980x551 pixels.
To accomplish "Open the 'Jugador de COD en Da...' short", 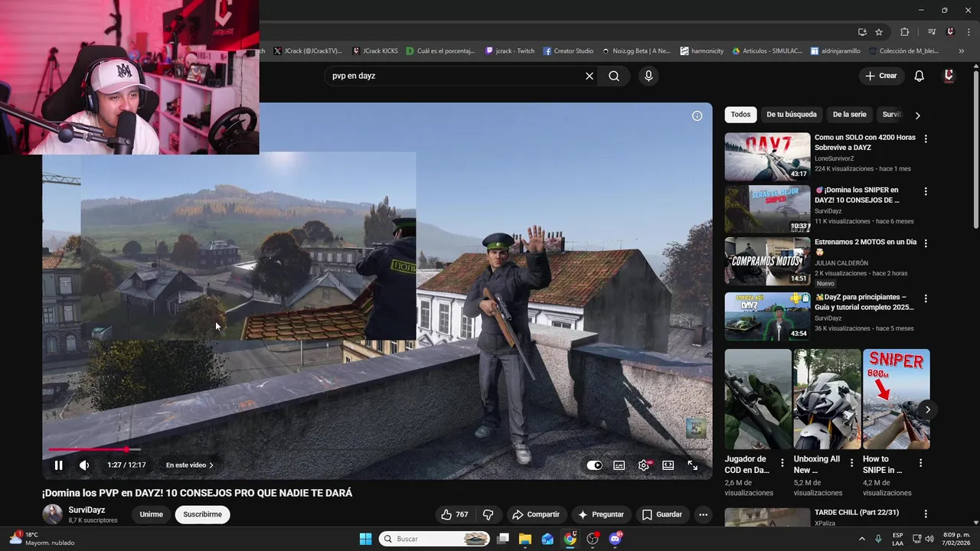I will [758, 399].
